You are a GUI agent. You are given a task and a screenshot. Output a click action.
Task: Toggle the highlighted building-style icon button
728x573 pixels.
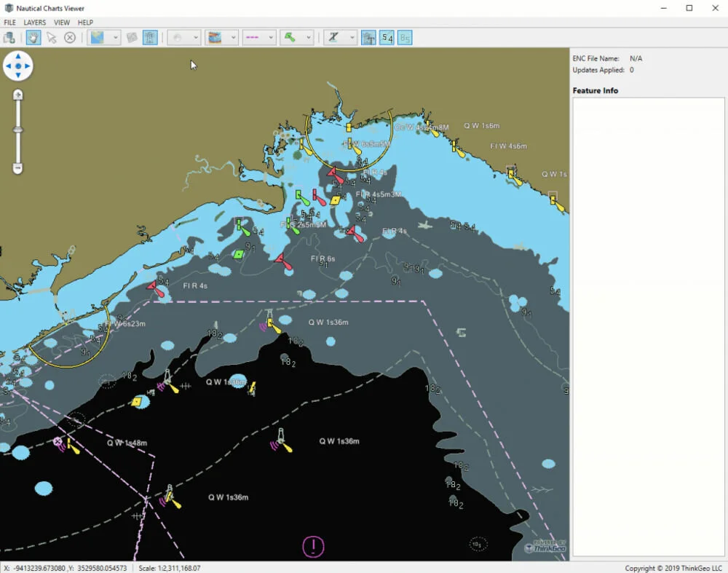click(x=150, y=38)
